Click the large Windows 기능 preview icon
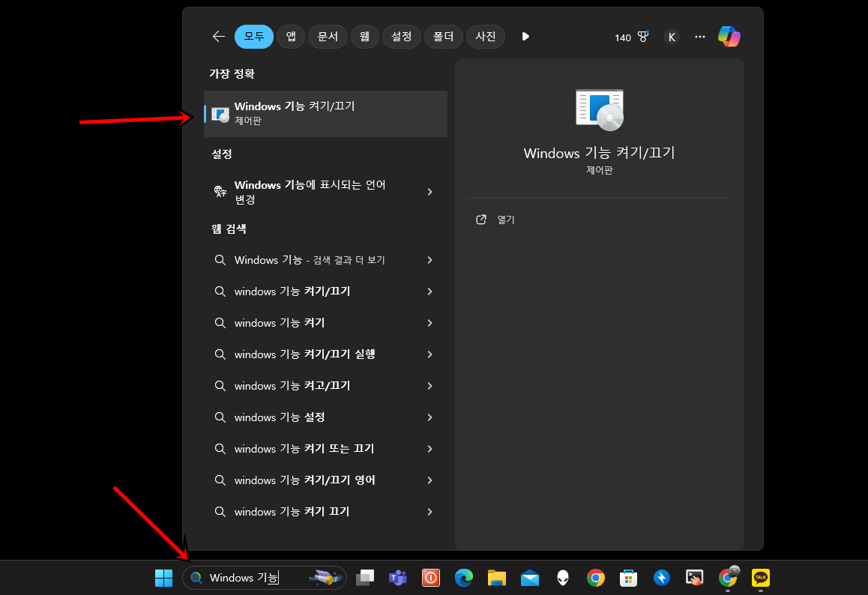The image size is (868, 595). click(600, 109)
